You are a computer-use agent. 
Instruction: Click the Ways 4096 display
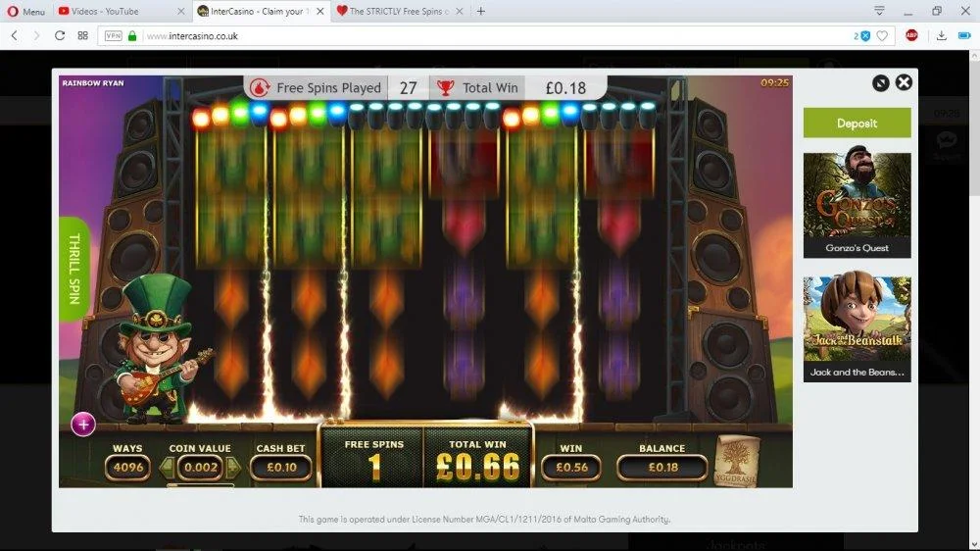point(127,468)
